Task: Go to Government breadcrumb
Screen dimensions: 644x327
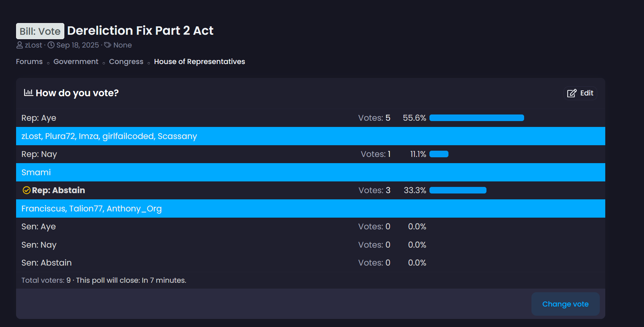Action: tap(76, 61)
